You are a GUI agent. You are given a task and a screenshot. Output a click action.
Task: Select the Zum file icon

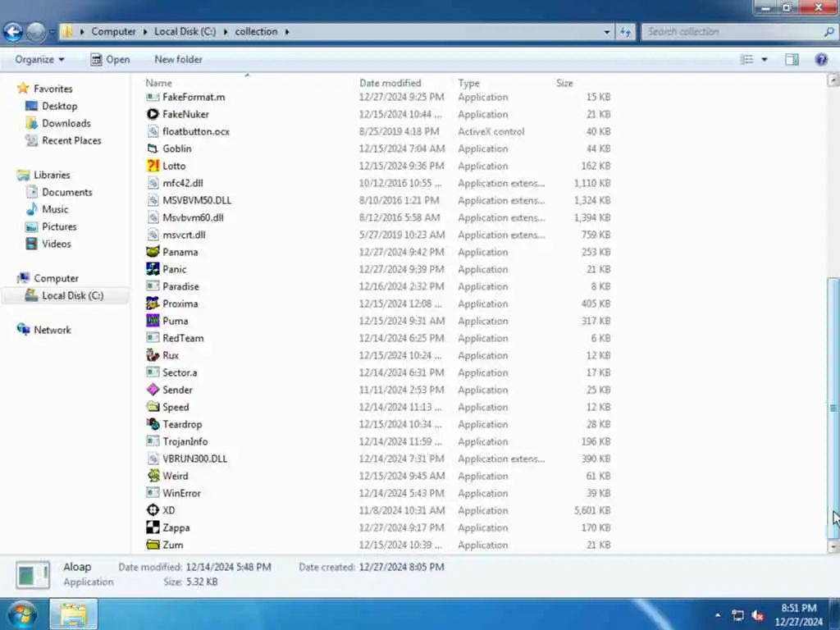pyautogui.click(x=153, y=545)
